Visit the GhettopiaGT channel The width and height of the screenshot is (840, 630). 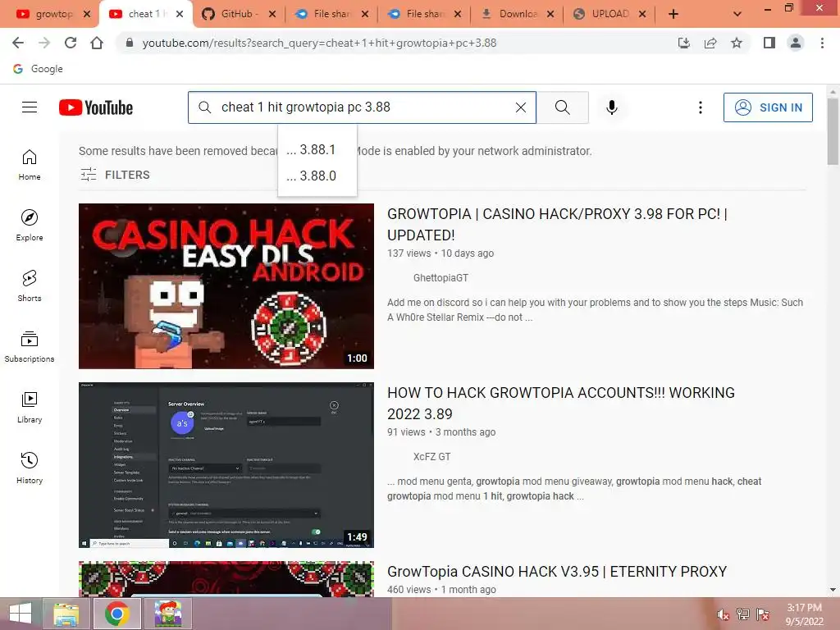(441, 277)
